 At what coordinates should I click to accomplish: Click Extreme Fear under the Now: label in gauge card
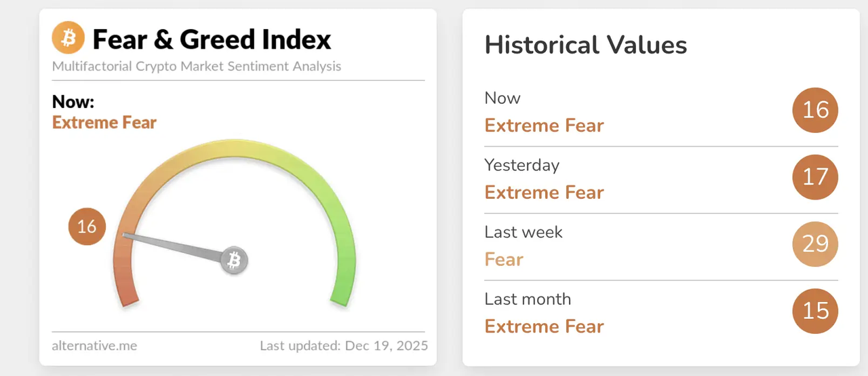click(104, 123)
